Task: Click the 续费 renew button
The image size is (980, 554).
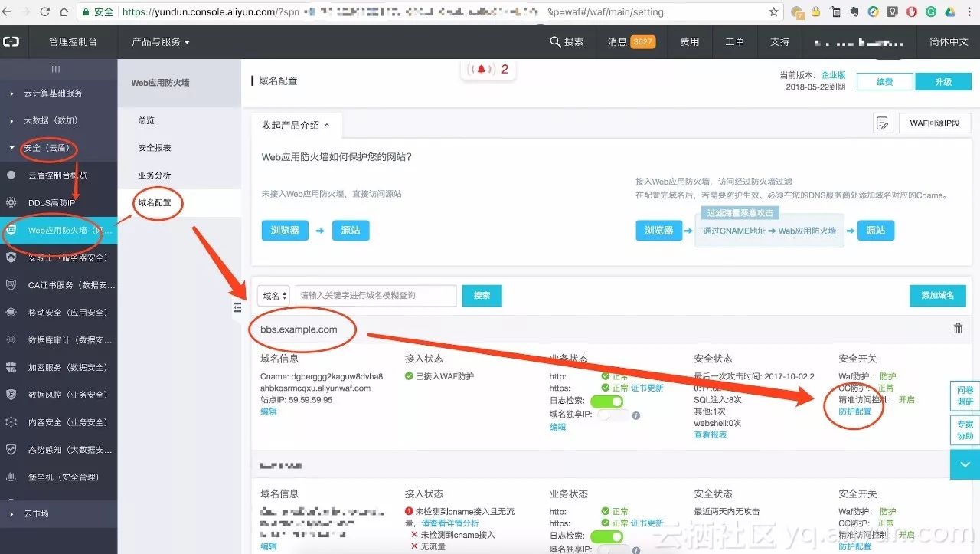Action: click(x=884, y=82)
